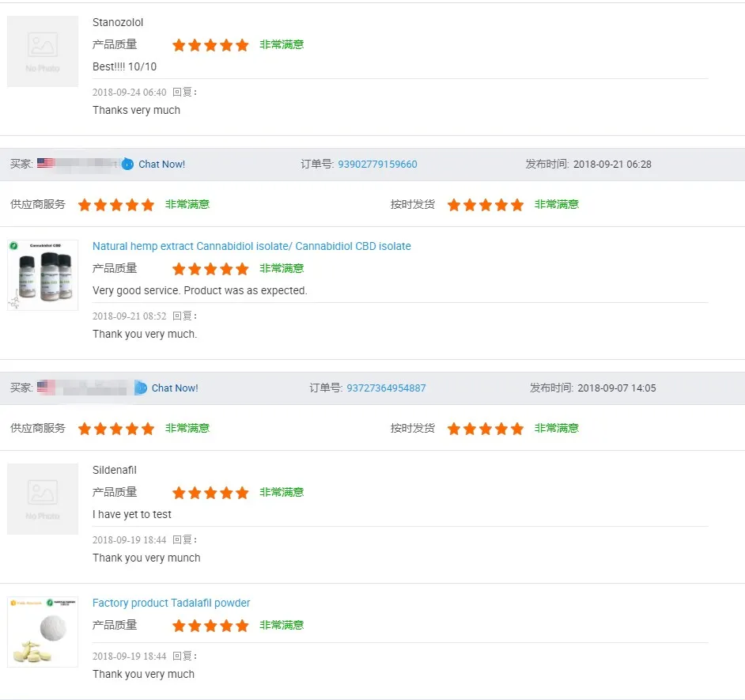Click the Stanozolol No Photo placeholder
The image size is (745, 700).
43,51
